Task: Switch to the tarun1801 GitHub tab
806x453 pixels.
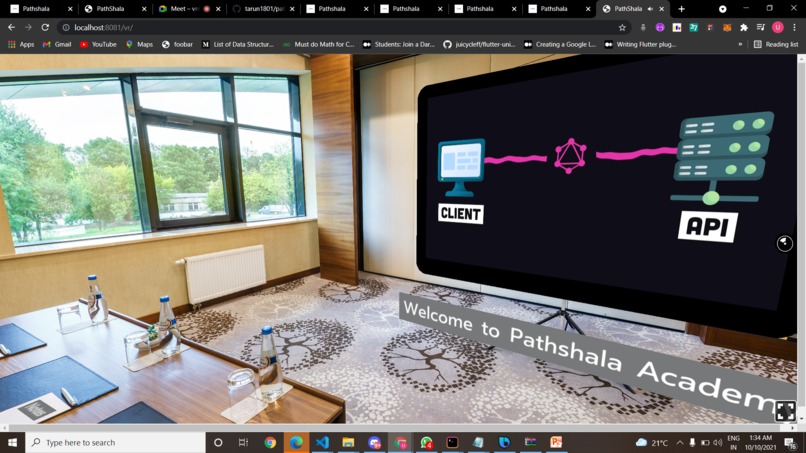Action: click(263, 9)
